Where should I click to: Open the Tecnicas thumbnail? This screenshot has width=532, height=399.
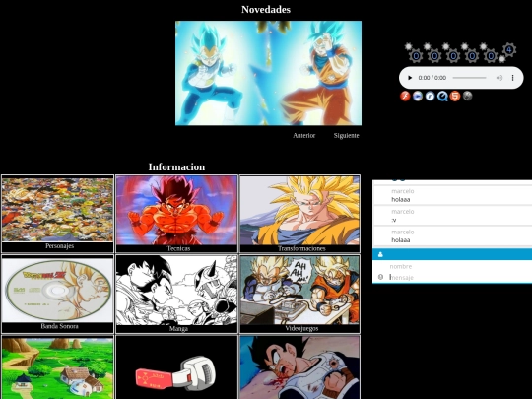pos(176,210)
